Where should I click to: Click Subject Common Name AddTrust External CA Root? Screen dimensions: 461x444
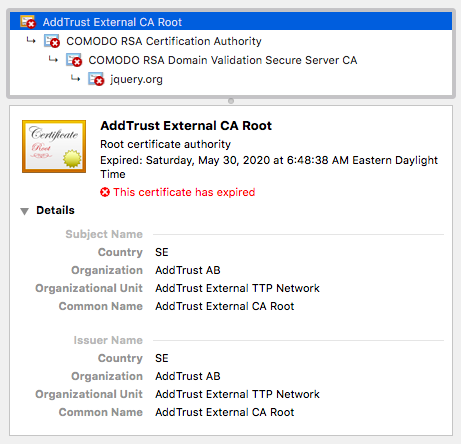[225, 306]
